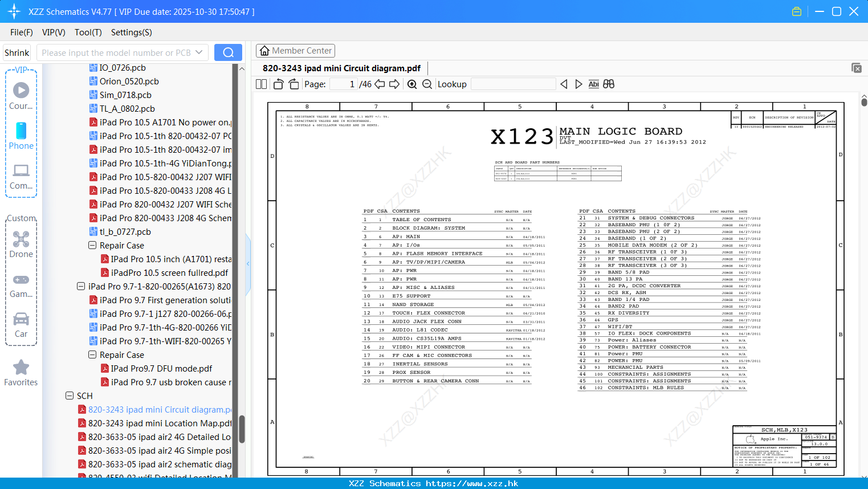Open the yellow briefcase icon in title bar
Viewport: 868px width, 489px height.
click(797, 11)
